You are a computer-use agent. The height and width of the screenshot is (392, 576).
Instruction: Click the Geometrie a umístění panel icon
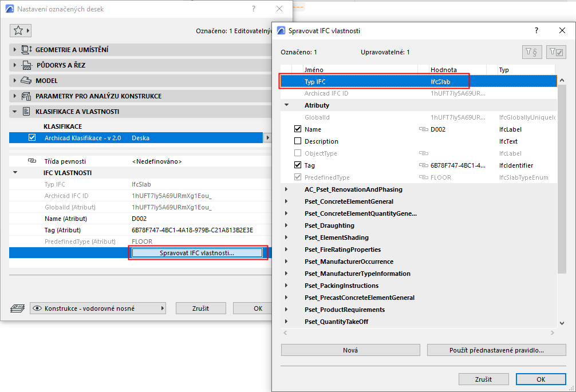pos(26,50)
